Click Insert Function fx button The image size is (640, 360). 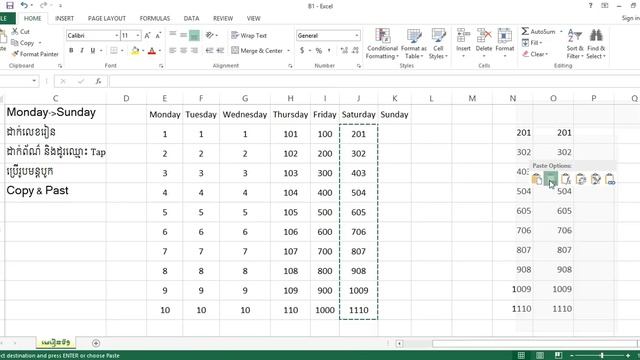tap(98, 81)
